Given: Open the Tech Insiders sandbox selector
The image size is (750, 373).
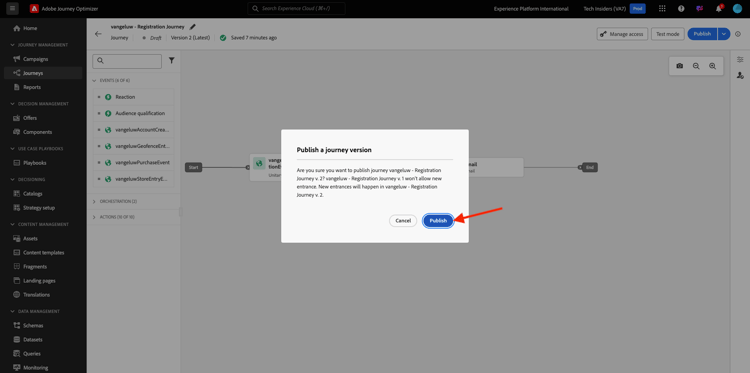Looking at the screenshot, I should [x=614, y=9].
